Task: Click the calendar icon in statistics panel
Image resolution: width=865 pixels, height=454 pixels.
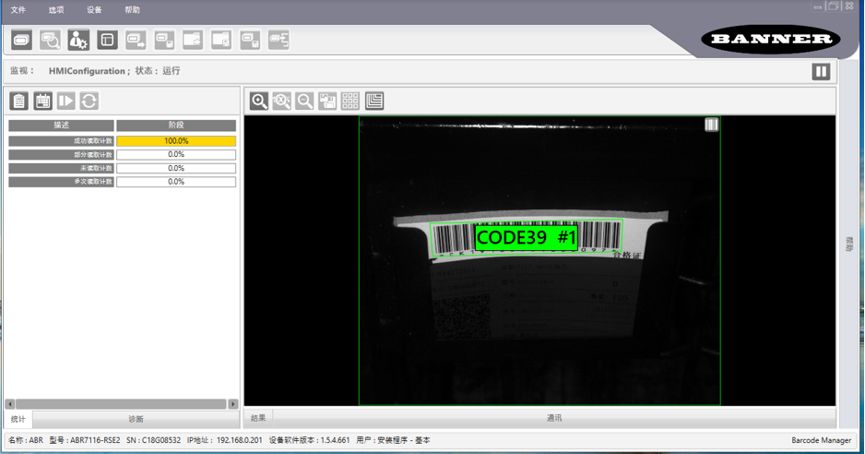Action: click(42, 101)
